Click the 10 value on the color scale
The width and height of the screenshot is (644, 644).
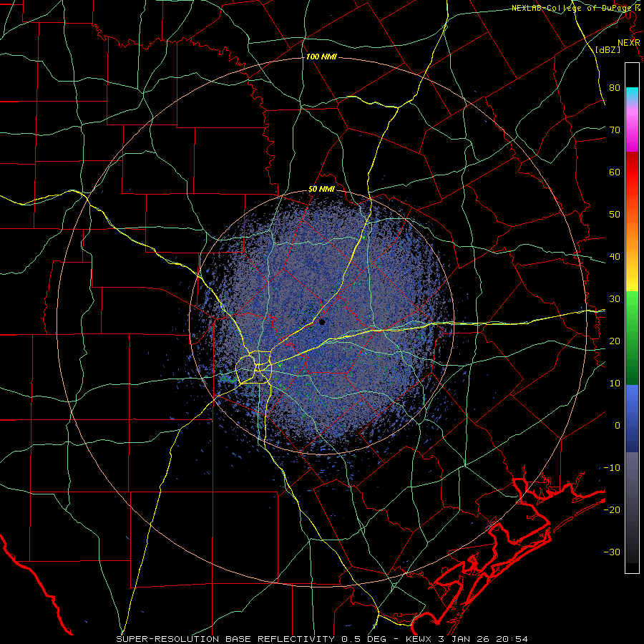[615, 384]
